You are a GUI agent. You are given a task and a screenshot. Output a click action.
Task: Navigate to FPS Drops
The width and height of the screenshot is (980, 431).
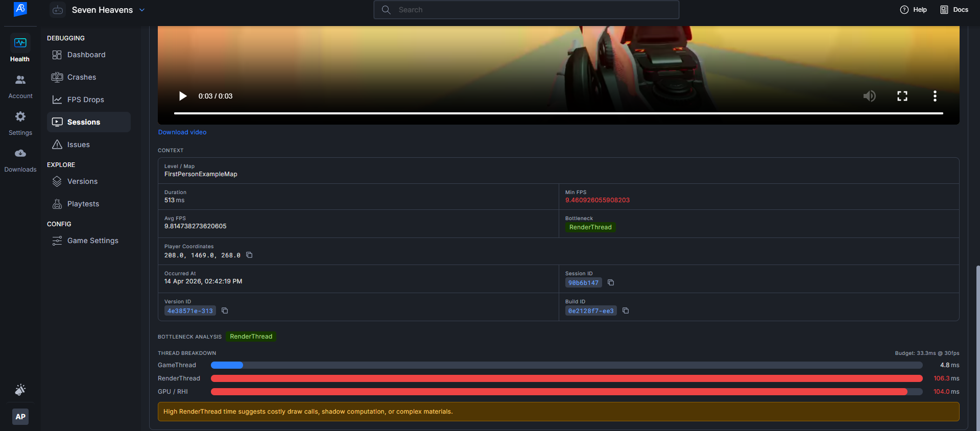[x=85, y=100]
